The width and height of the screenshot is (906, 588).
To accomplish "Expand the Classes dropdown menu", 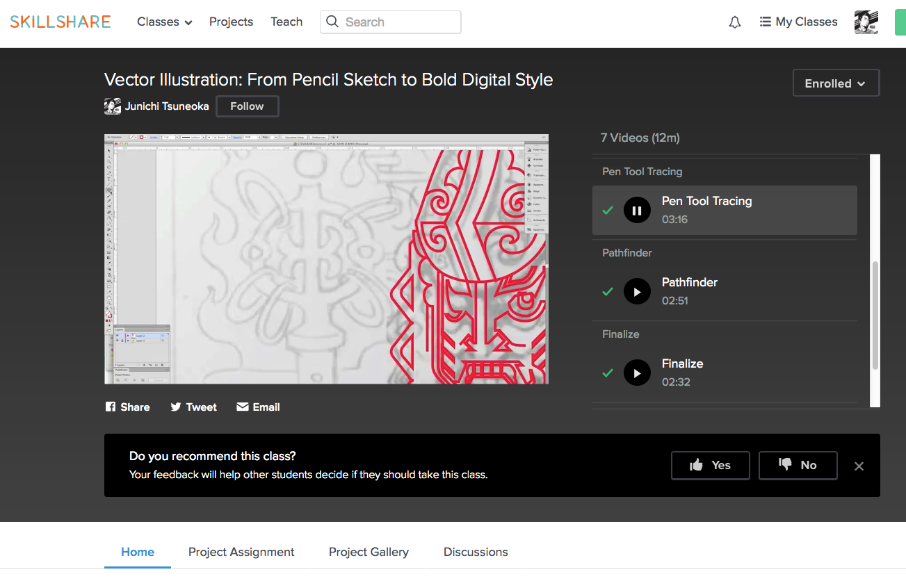I will [164, 22].
